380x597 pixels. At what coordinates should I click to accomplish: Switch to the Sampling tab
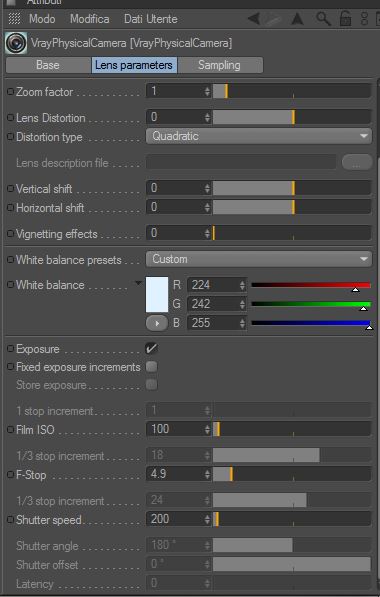(x=219, y=65)
